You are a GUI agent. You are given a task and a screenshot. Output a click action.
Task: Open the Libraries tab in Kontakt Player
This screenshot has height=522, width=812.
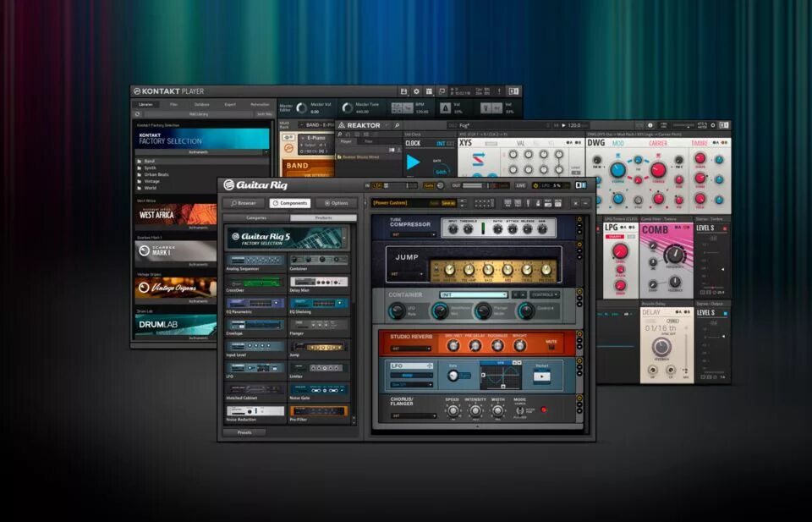[x=145, y=105]
